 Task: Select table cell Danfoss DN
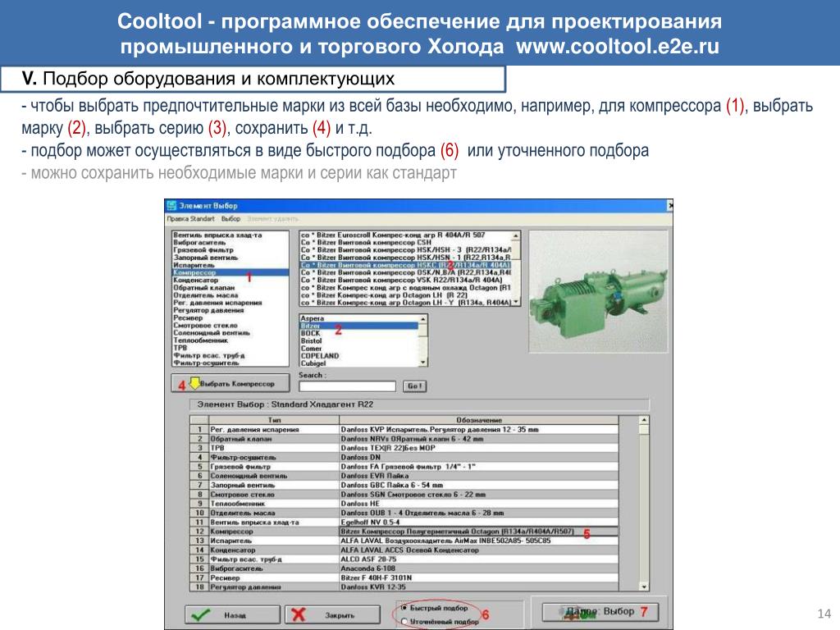pyautogui.click(x=479, y=458)
